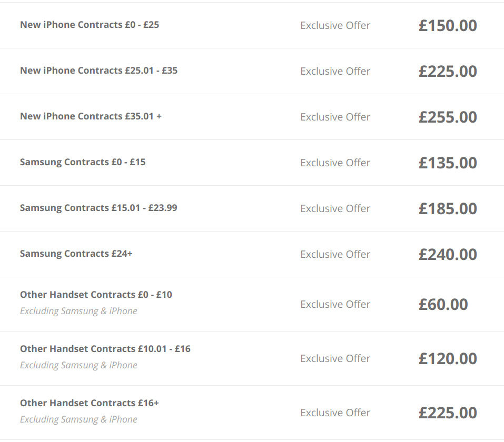Viewport: 504px width, 442px height.
Task: Select Other Handset Contracts £10.01 - £16
Action: (x=105, y=349)
